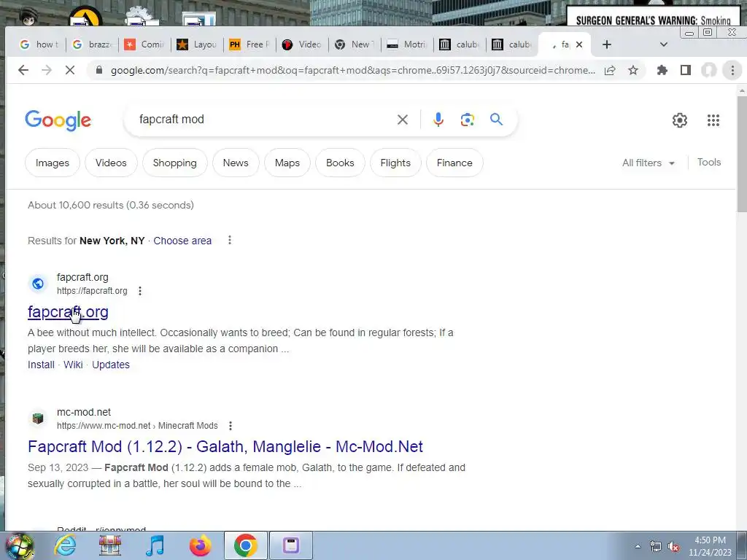Image resolution: width=747 pixels, height=560 pixels.
Task: Open the Wiki sitelink
Action: pos(73,365)
